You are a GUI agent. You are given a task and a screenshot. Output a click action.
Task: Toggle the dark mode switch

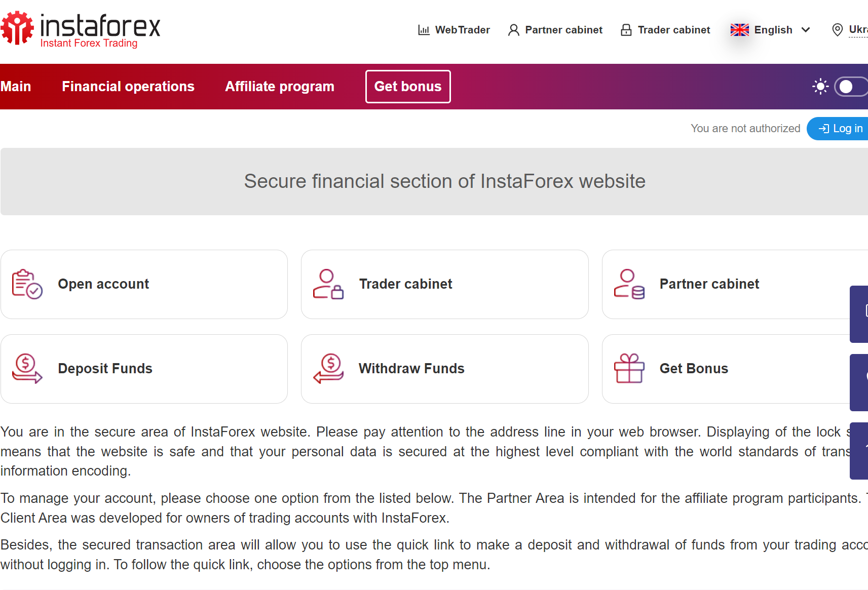850,87
